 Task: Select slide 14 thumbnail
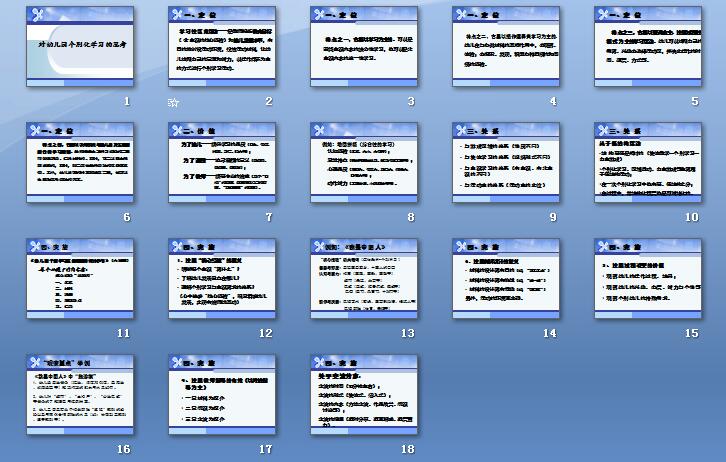(506, 279)
